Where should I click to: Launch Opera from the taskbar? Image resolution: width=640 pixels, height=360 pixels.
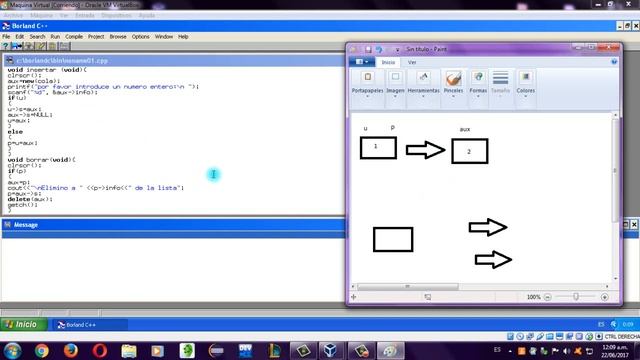pyautogui.click(x=100, y=351)
